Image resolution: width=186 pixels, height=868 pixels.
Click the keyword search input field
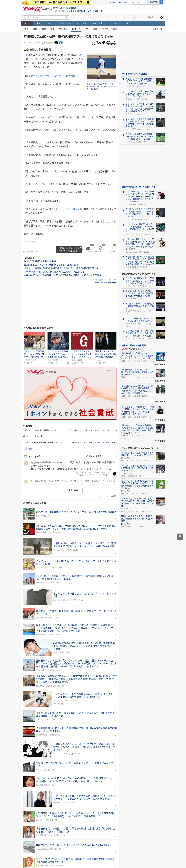coord(44,17)
